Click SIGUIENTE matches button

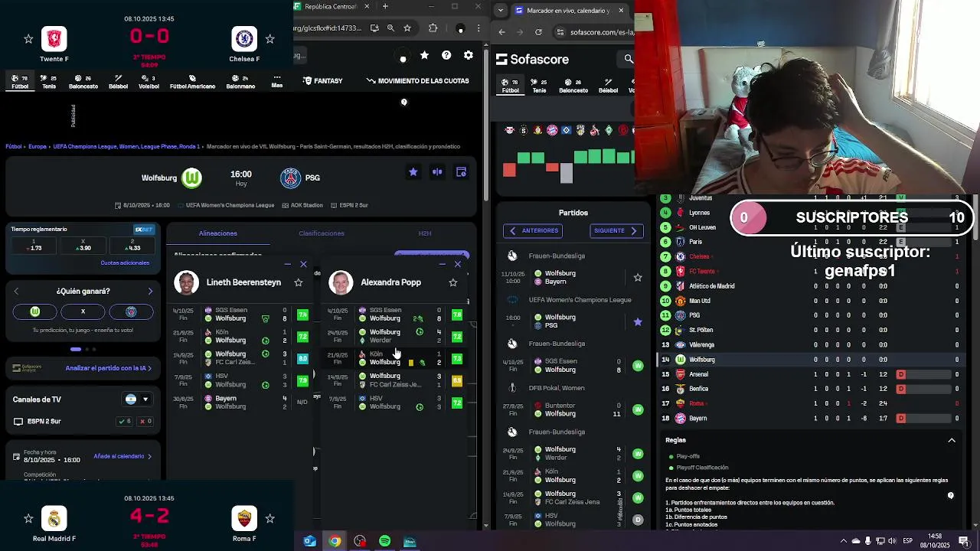pos(616,230)
